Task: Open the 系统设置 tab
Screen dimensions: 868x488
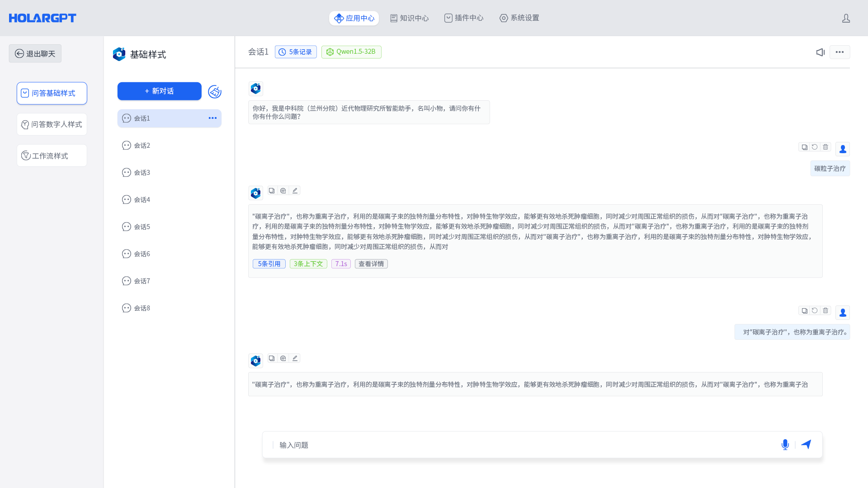Action: [x=519, y=18]
